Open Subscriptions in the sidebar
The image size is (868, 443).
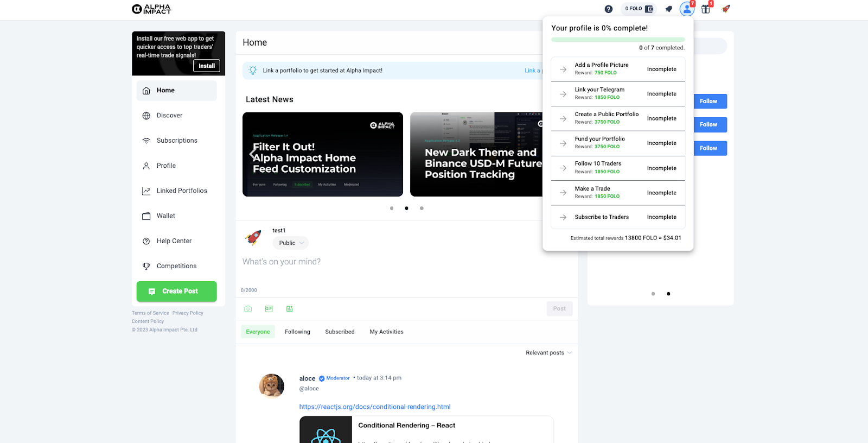point(177,141)
